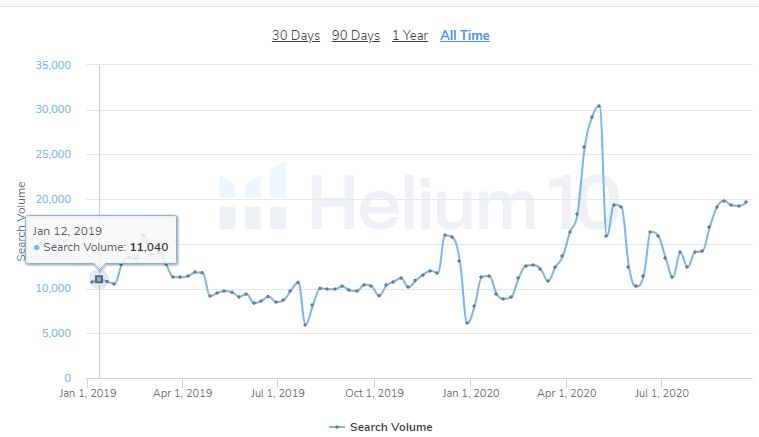Click the 35,000 y-axis label

pyautogui.click(x=52, y=65)
